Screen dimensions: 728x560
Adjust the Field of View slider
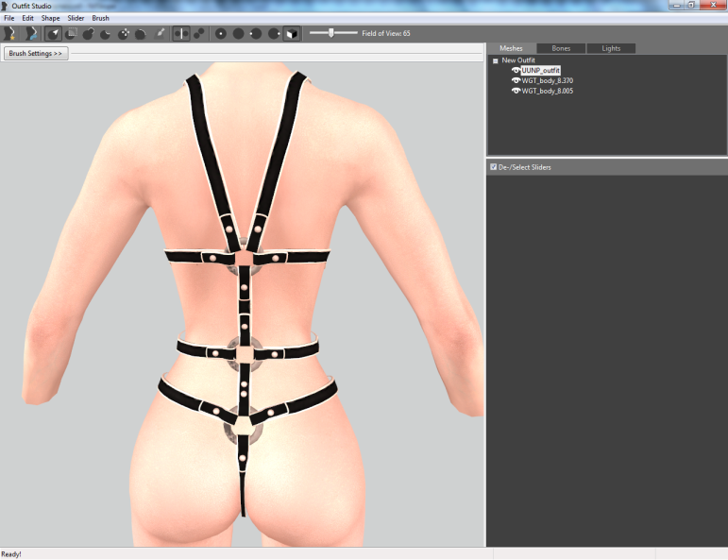tap(333, 33)
